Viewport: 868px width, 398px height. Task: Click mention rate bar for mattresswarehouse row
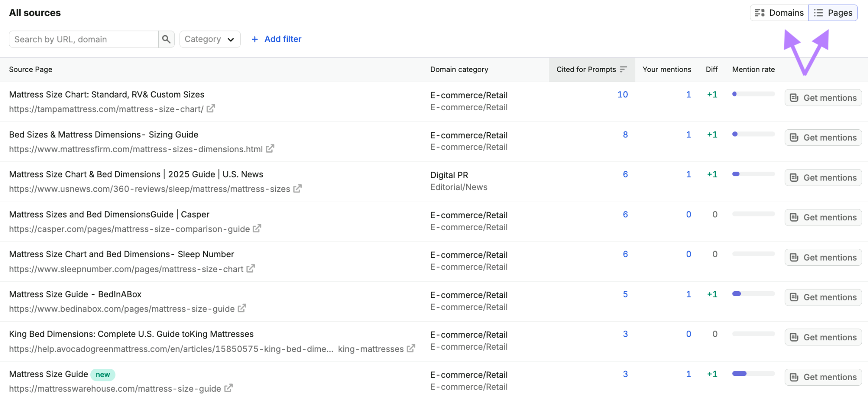[754, 373]
